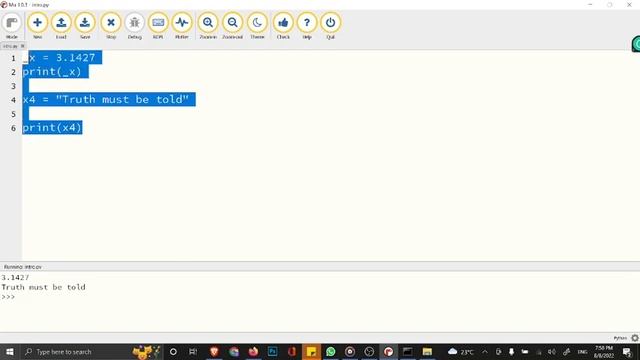
Task: Show the Plotter panel
Action: pyautogui.click(x=182, y=26)
